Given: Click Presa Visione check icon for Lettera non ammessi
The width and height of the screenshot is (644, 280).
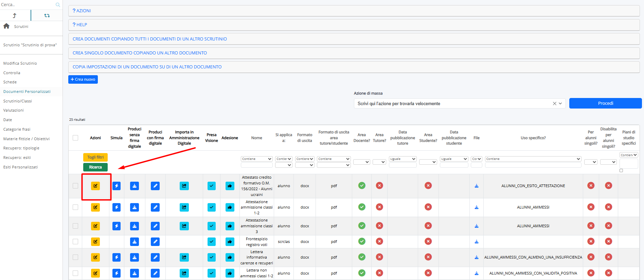Looking at the screenshot, I should click(x=211, y=273).
